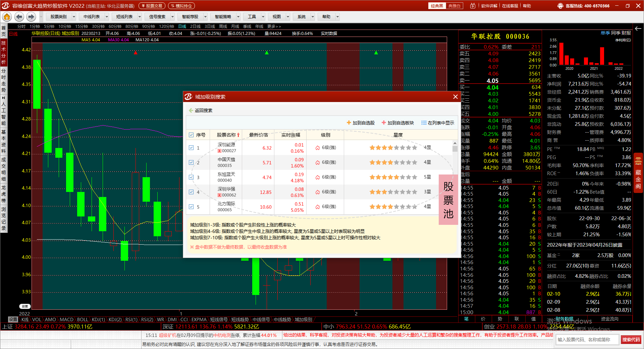Uncheck row 1 深圳能源 checkbox
Viewport: 644px width, 349px height.
(191, 148)
